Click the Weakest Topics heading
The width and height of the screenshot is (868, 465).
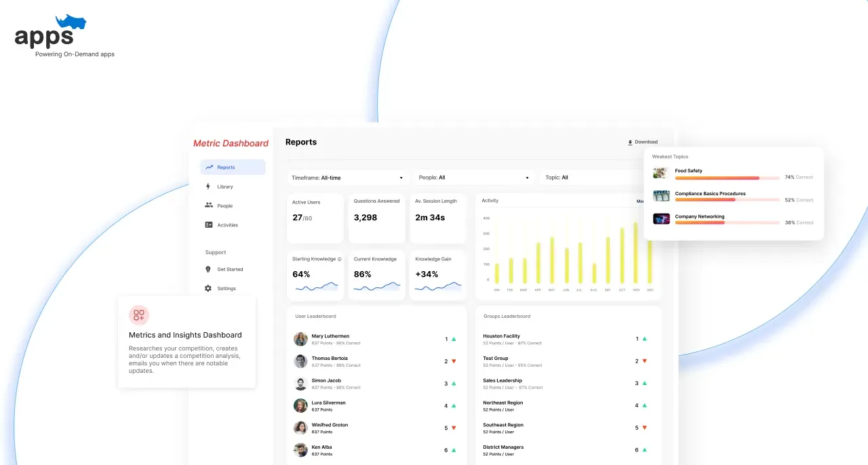[x=670, y=157]
